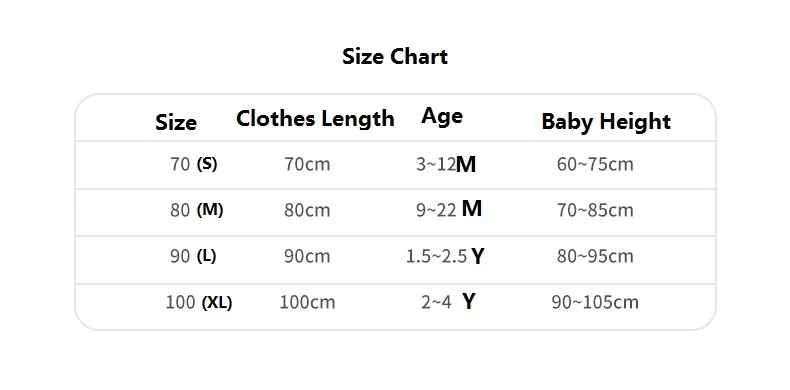This screenshot has height=390, width=790.
Task: Click the 100cm clothes length value
Action: click(307, 302)
